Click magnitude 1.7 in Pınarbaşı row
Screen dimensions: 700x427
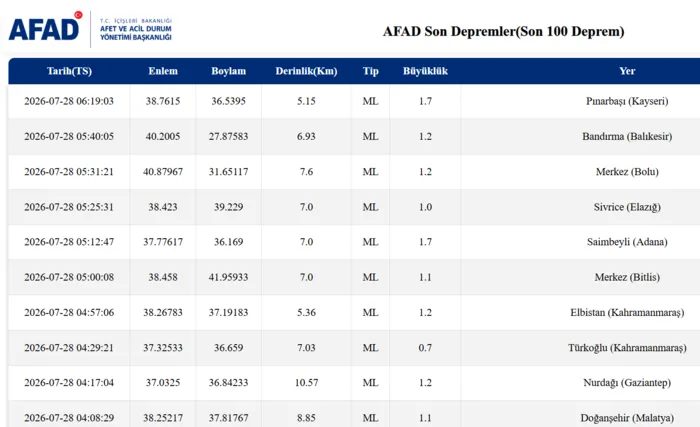point(425,101)
